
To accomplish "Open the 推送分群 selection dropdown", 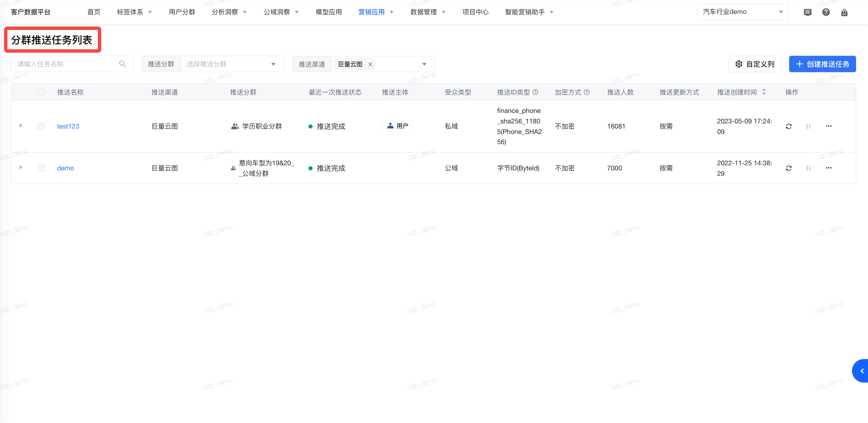I will [232, 64].
